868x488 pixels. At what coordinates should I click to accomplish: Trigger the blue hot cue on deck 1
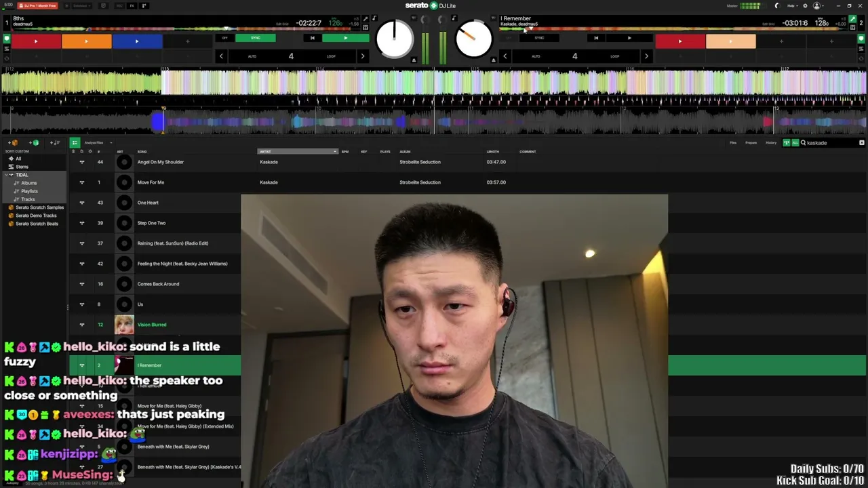click(137, 41)
